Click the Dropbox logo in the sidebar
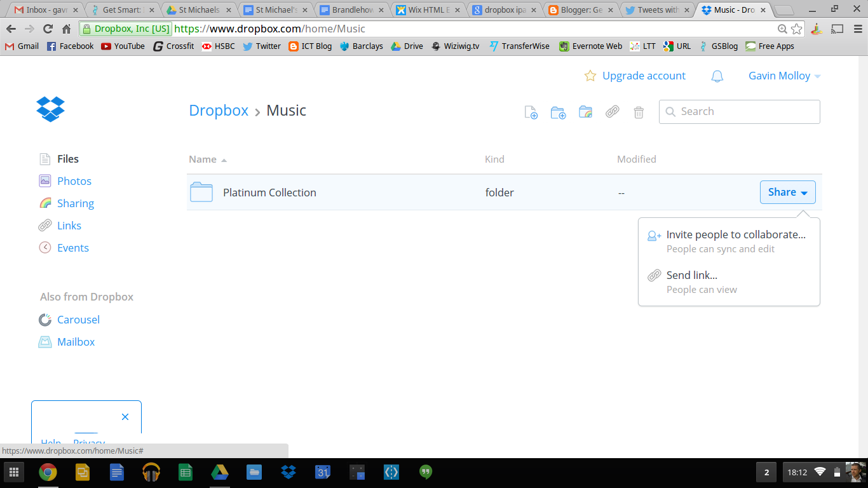868x488 pixels. [51, 109]
